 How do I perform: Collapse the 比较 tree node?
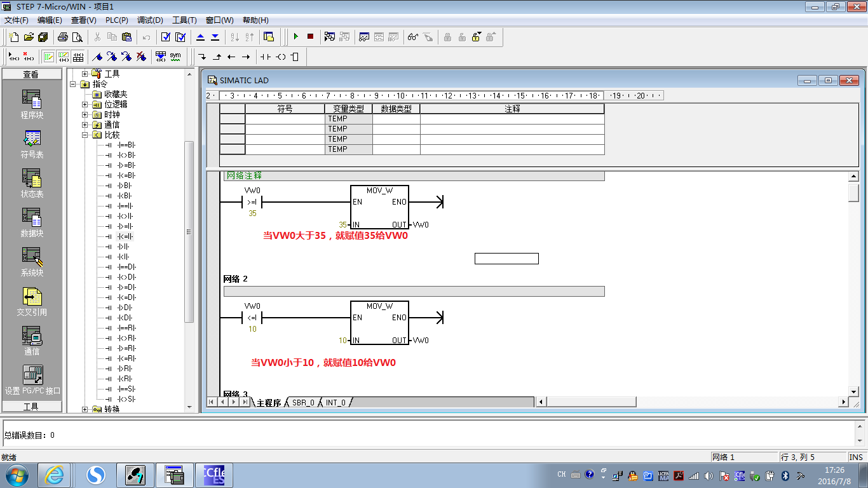85,135
